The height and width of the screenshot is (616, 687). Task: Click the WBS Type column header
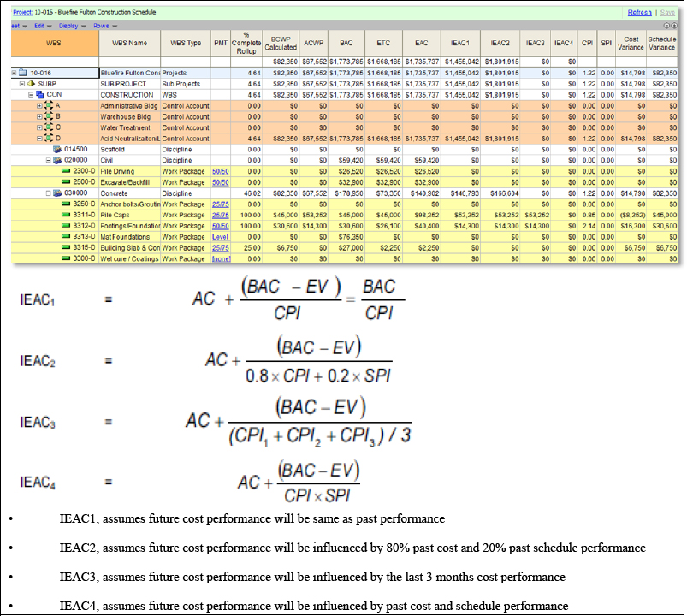coord(186,43)
